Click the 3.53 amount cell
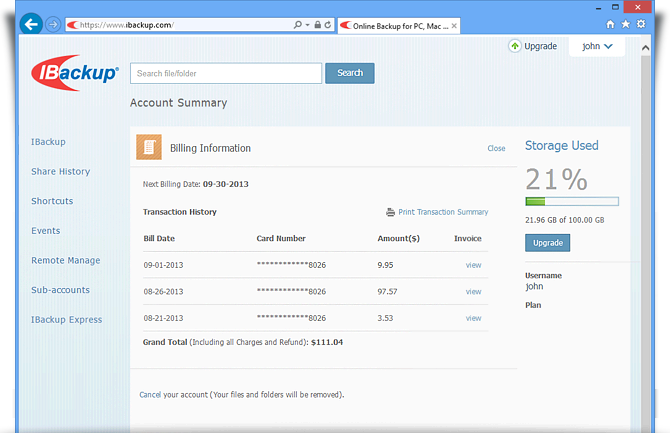Image resolution: width=670 pixels, height=433 pixels. 385,318
